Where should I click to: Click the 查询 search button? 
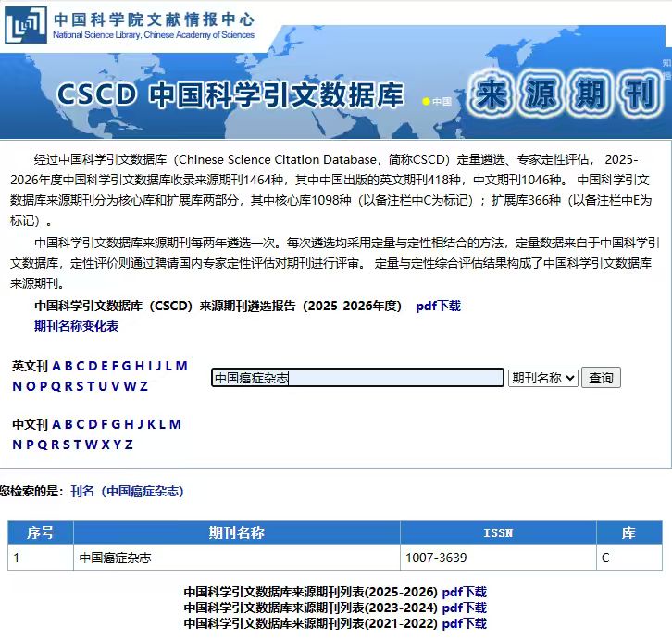click(x=601, y=378)
